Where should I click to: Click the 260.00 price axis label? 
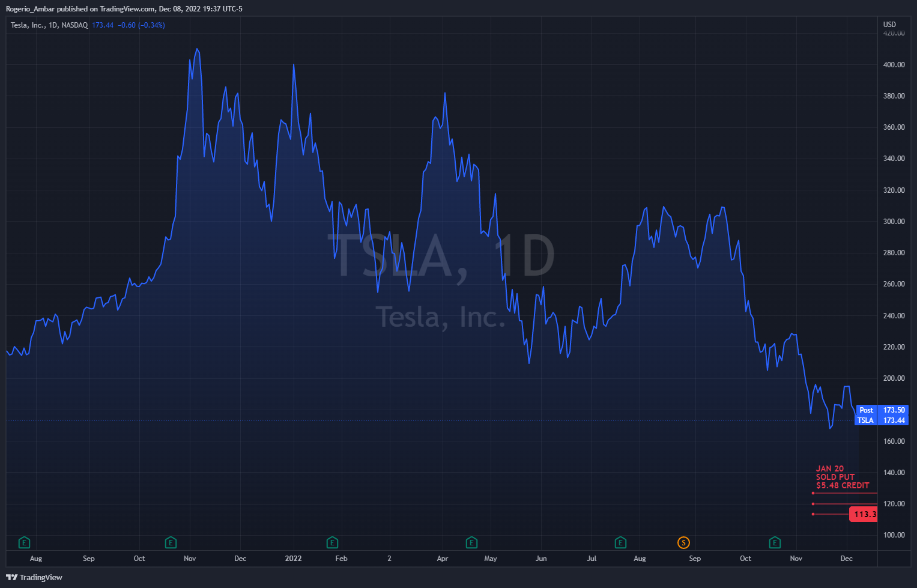[894, 284]
